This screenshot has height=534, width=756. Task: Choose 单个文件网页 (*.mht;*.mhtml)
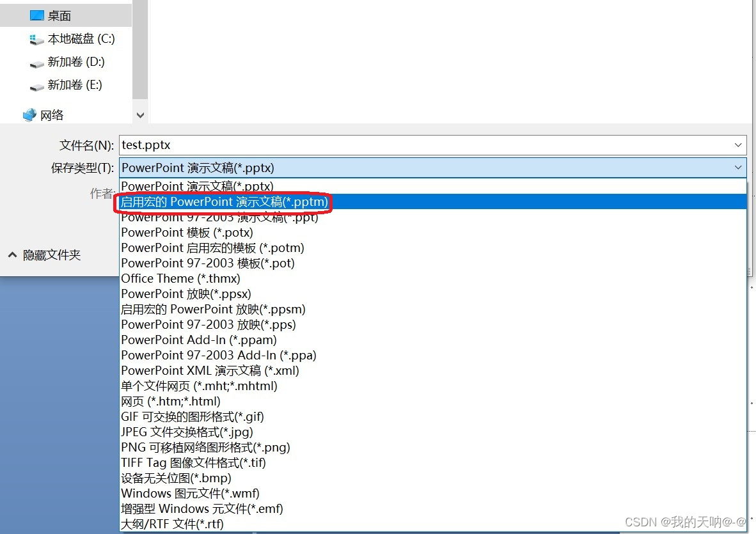(433, 386)
